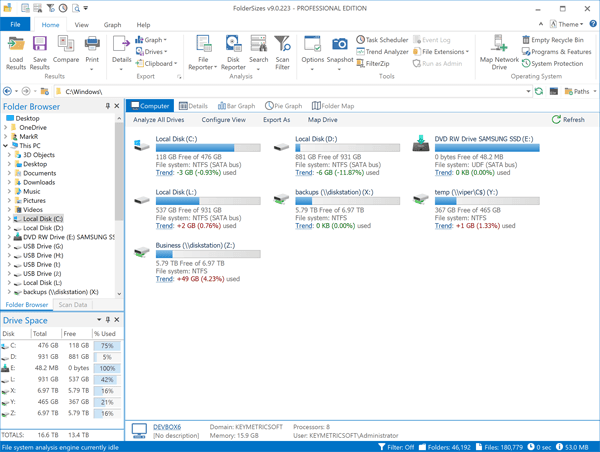Image resolution: width=600 pixels, height=452 pixels.
Task: Collapse the ribbon with the caret
Action: click(x=541, y=24)
